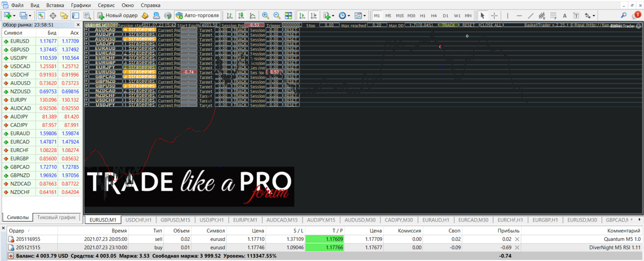Toggle chart auto scroll

point(302,15)
